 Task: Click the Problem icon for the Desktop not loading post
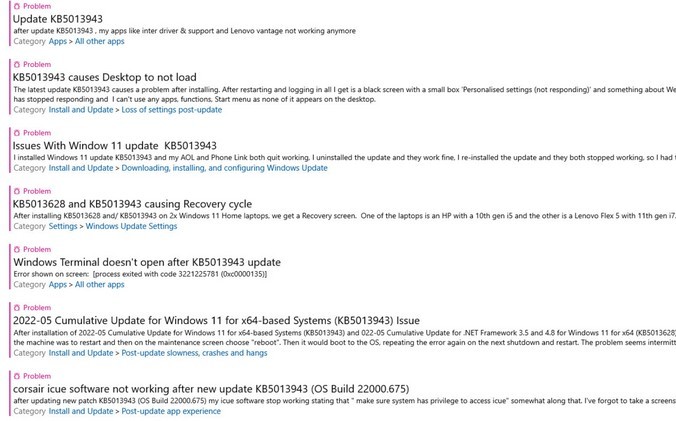tap(16, 64)
